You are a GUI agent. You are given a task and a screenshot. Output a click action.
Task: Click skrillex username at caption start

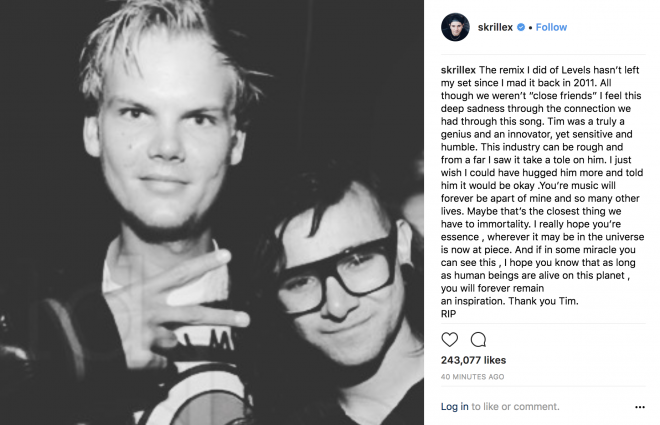pos(458,70)
